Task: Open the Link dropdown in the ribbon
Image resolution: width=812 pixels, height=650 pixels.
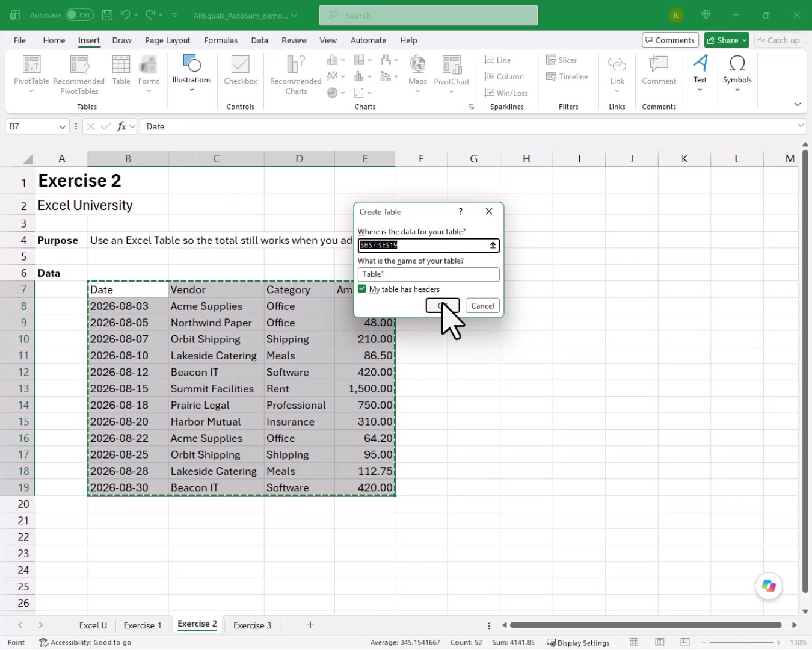Action: tap(617, 91)
